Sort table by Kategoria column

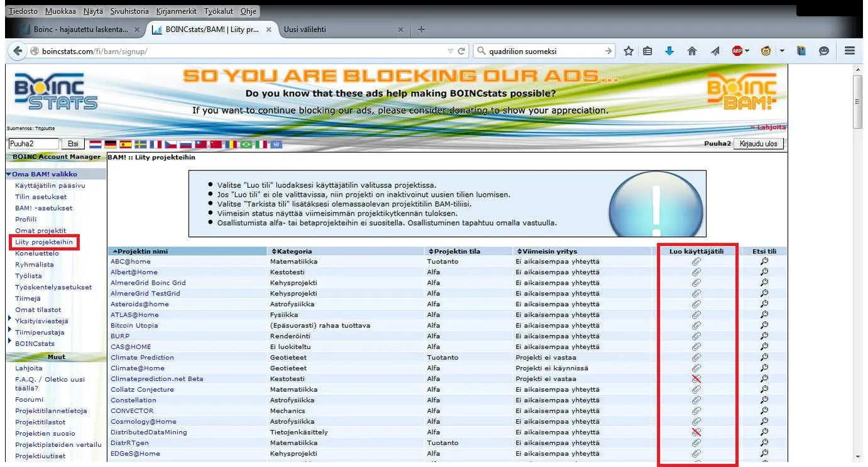point(291,251)
